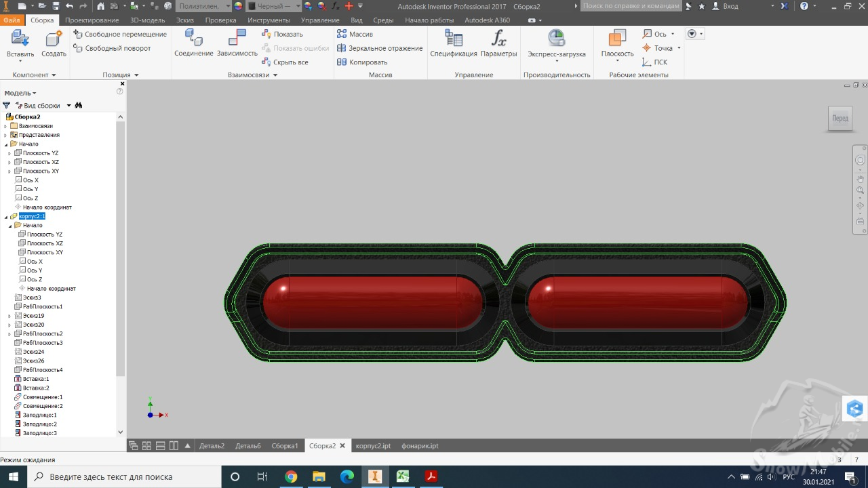Click the Save icon in quick access toolbar
Viewport: 868px width, 488px height.
[54, 5]
